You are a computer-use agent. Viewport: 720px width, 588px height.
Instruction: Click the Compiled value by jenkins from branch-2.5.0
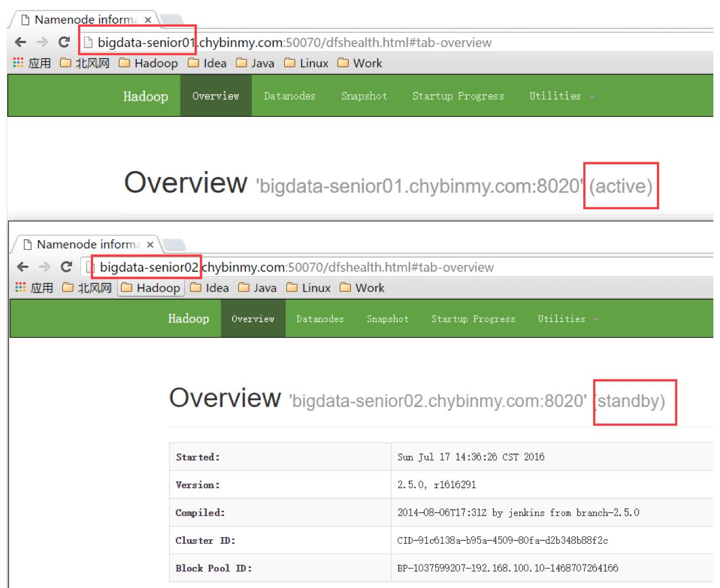coord(518,513)
